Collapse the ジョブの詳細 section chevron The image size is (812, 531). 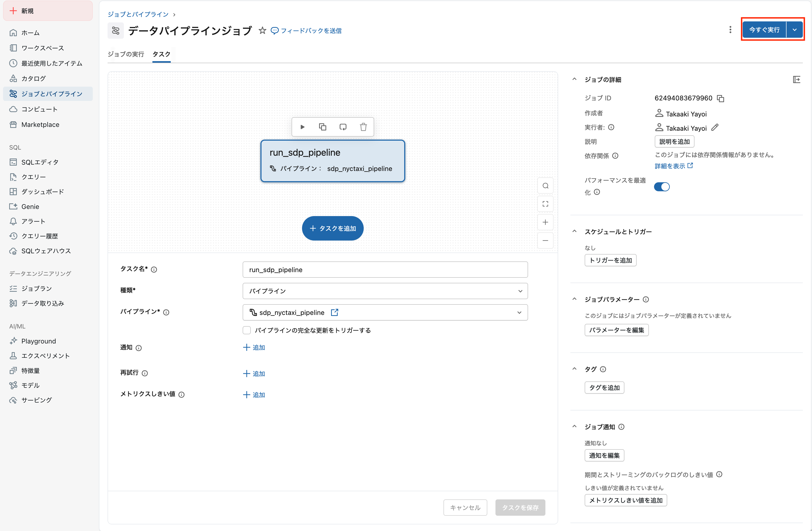574,79
